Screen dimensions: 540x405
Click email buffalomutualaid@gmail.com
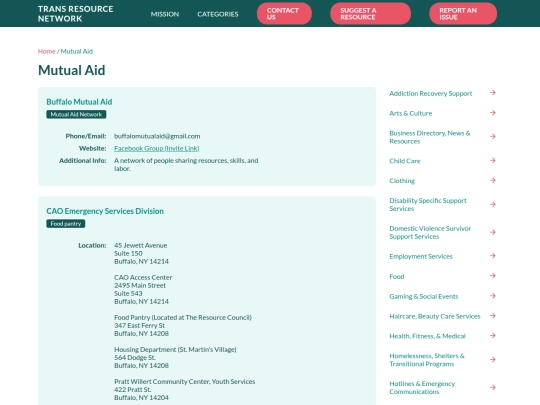pyautogui.click(x=157, y=136)
